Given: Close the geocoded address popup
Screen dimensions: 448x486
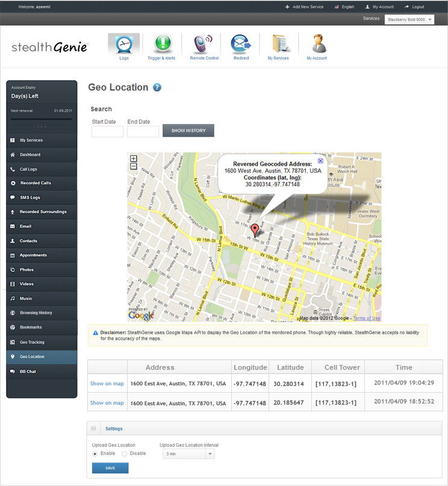Looking at the screenshot, I should pyautogui.click(x=320, y=161).
